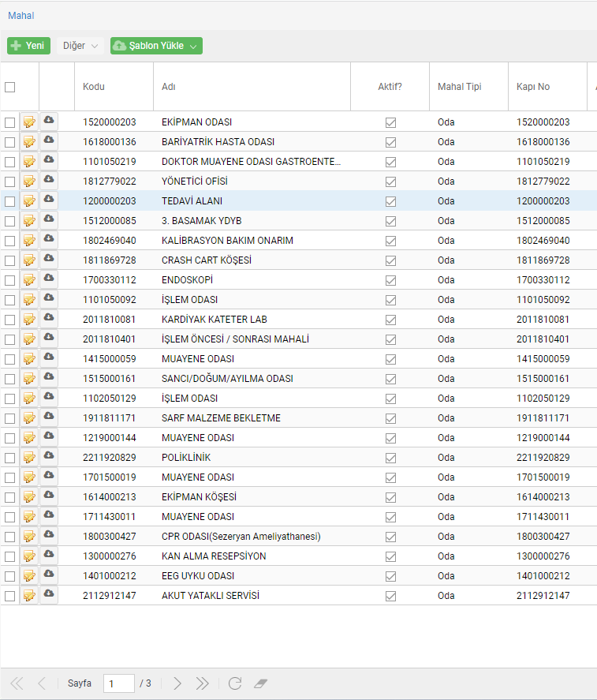Image resolution: width=597 pixels, height=700 pixels.
Task: Sort by Kodu column header
Action: [x=114, y=87]
